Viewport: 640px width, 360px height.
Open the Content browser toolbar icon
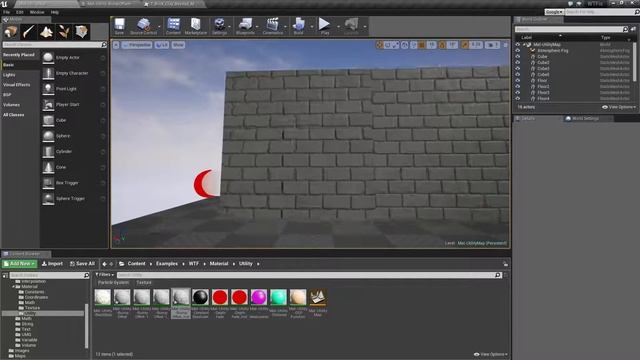pos(173,26)
